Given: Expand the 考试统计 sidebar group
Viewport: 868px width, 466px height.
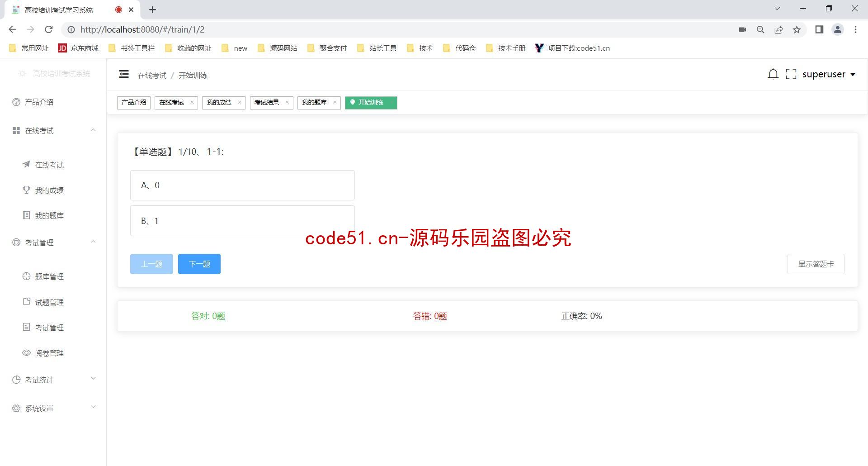Looking at the screenshot, I should (x=53, y=380).
